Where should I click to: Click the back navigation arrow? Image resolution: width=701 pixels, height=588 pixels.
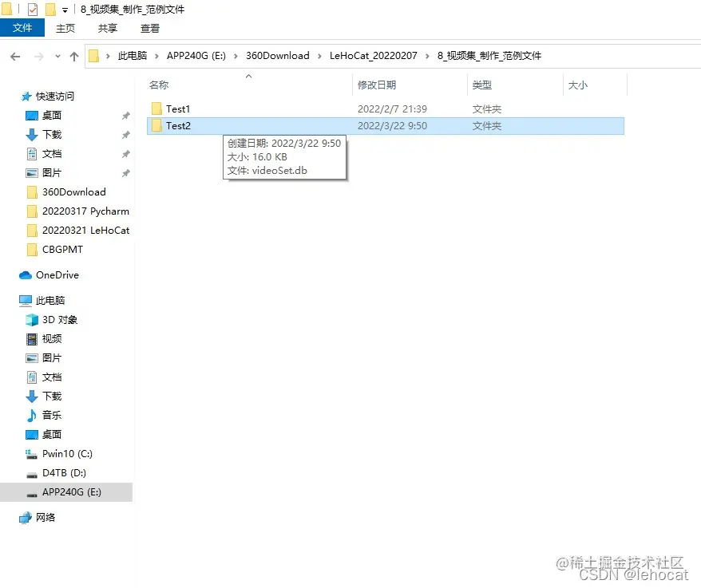tap(15, 56)
